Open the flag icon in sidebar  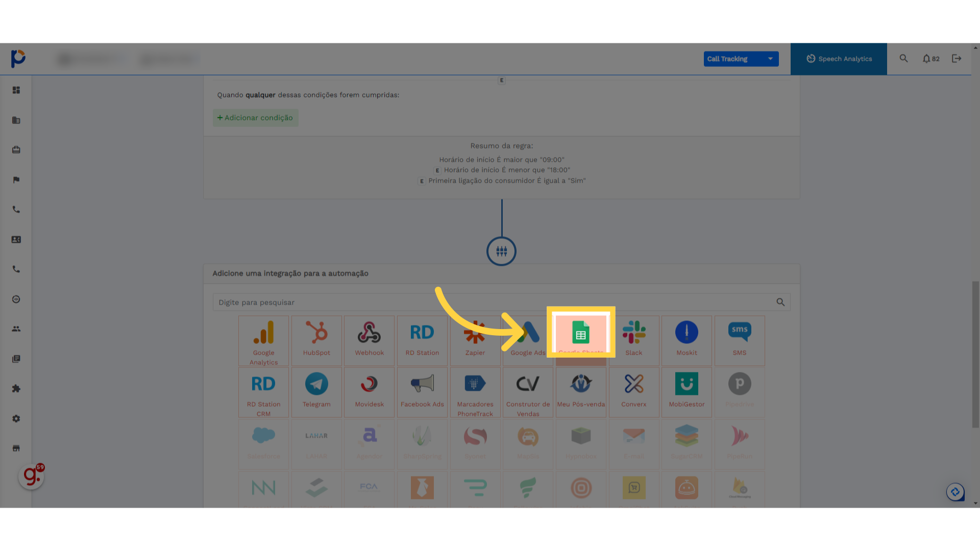coord(16,180)
